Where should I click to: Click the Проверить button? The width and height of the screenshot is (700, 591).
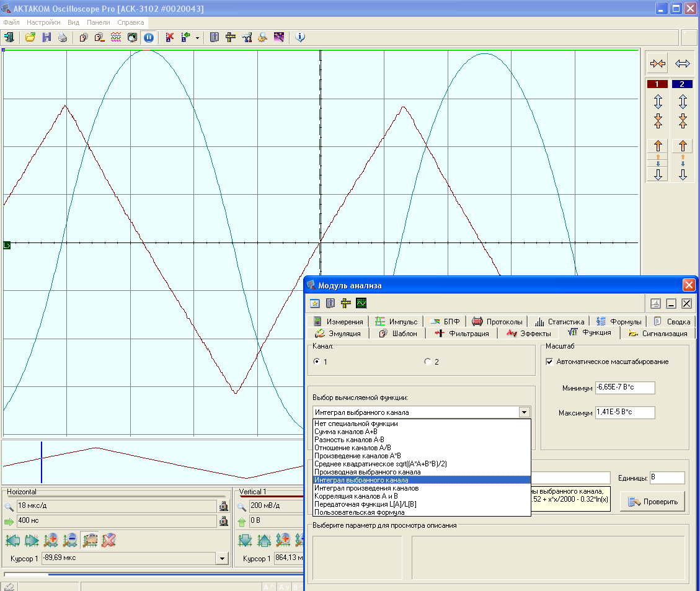click(x=653, y=502)
